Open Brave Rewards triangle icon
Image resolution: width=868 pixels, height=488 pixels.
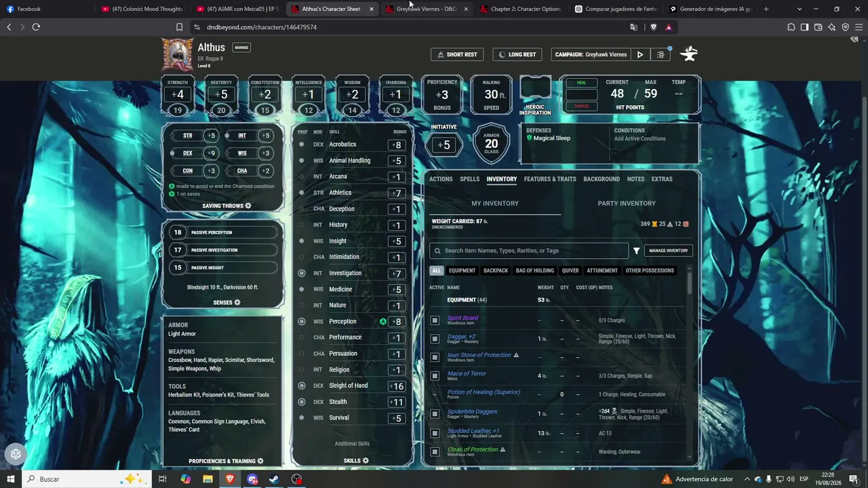669,27
